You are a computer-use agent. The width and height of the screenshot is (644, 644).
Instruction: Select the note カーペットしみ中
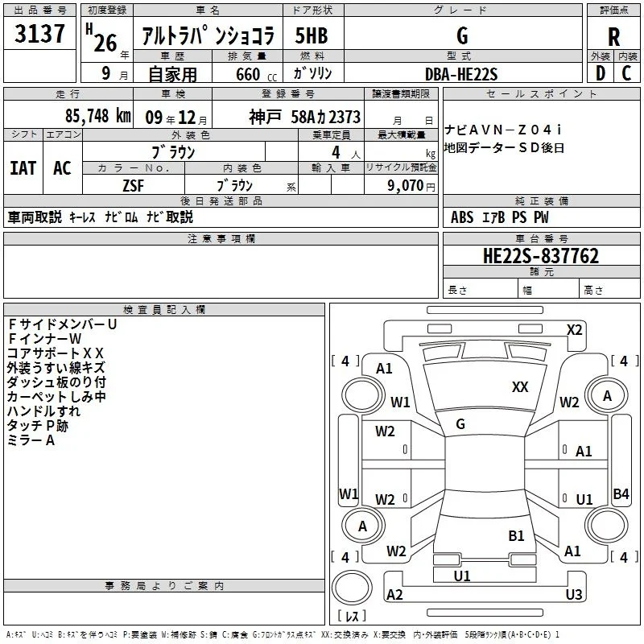coord(56,396)
